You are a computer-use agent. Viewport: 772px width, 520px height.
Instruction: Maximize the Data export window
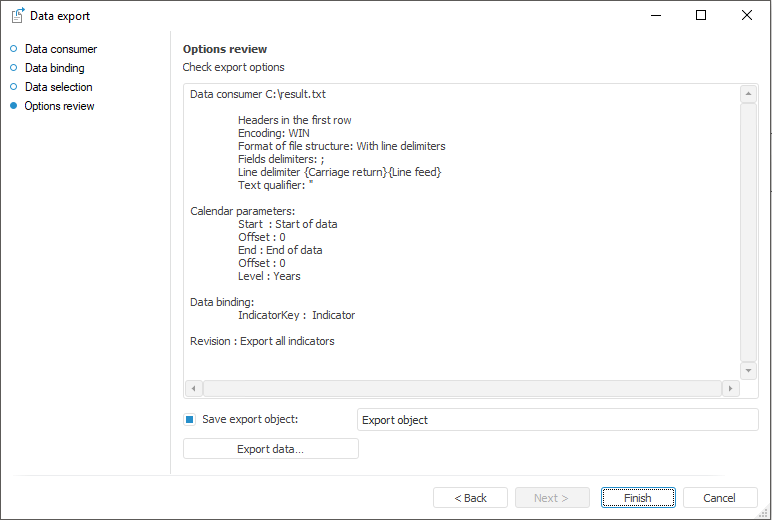[701, 15]
